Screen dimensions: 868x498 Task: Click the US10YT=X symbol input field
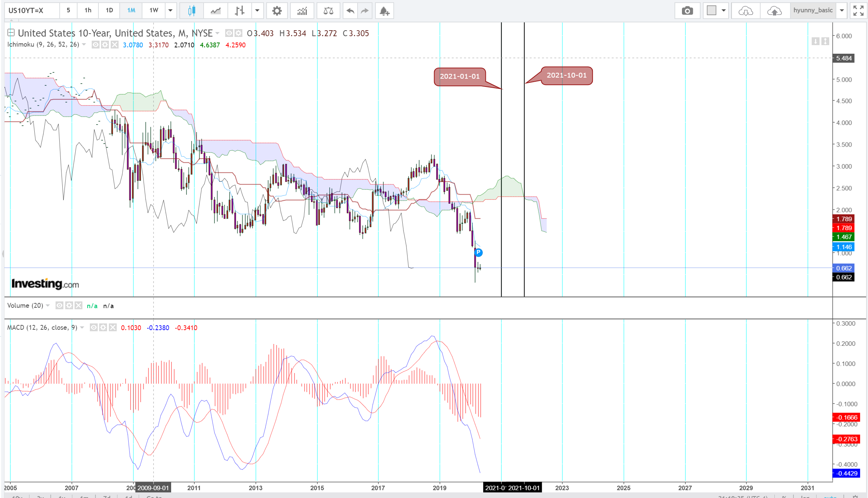tap(32, 10)
